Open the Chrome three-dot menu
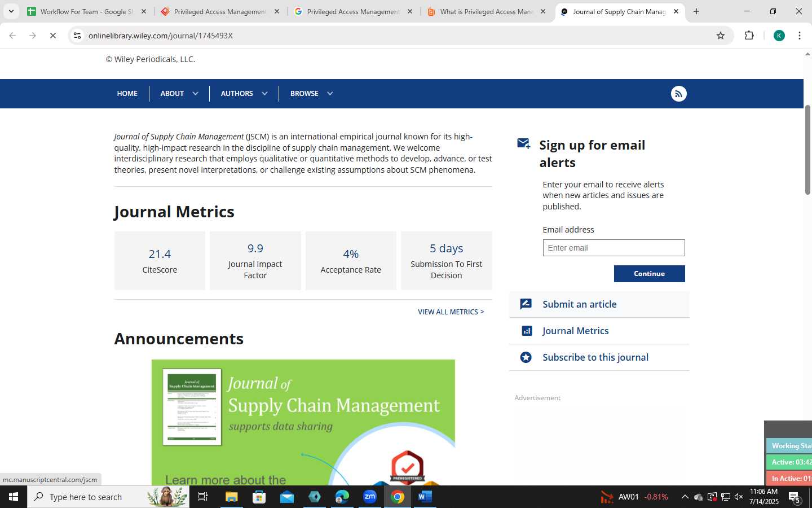The height and width of the screenshot is (508, 812). [800, 36]
